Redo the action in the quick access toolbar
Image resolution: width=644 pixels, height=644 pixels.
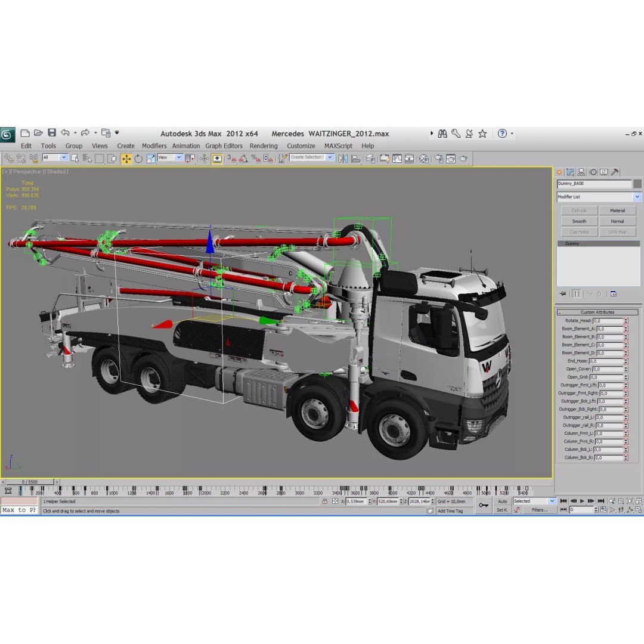coord(85,132)
